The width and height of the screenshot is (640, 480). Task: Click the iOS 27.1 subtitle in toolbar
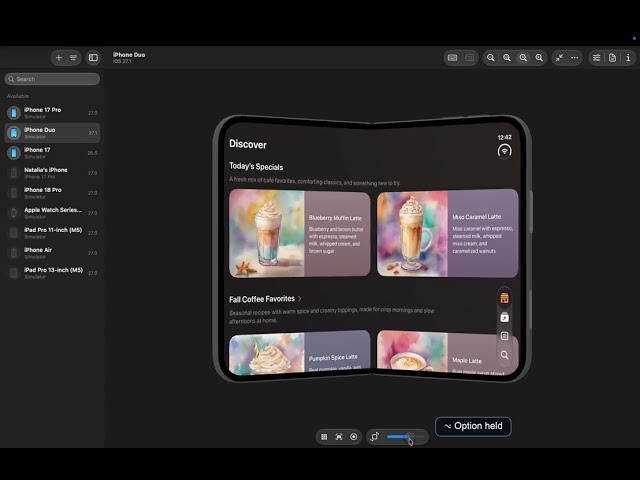(x=122, y=61)
